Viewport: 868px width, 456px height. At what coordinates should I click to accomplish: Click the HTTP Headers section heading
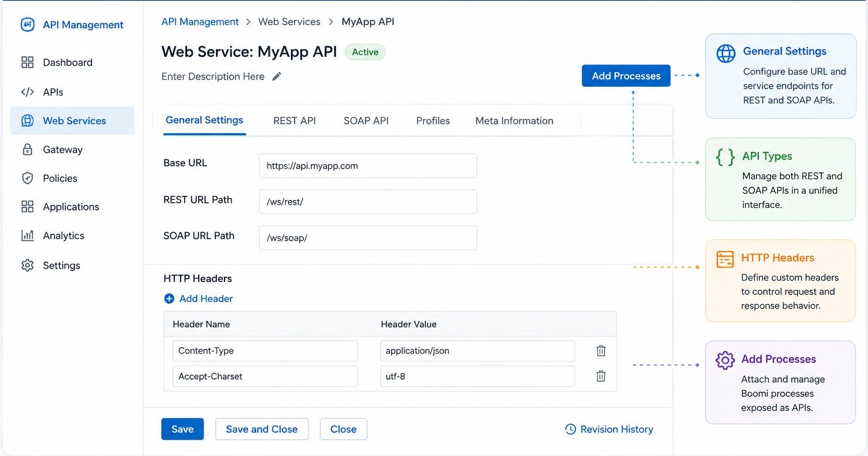pyautogui.click(x=198, y=278)
